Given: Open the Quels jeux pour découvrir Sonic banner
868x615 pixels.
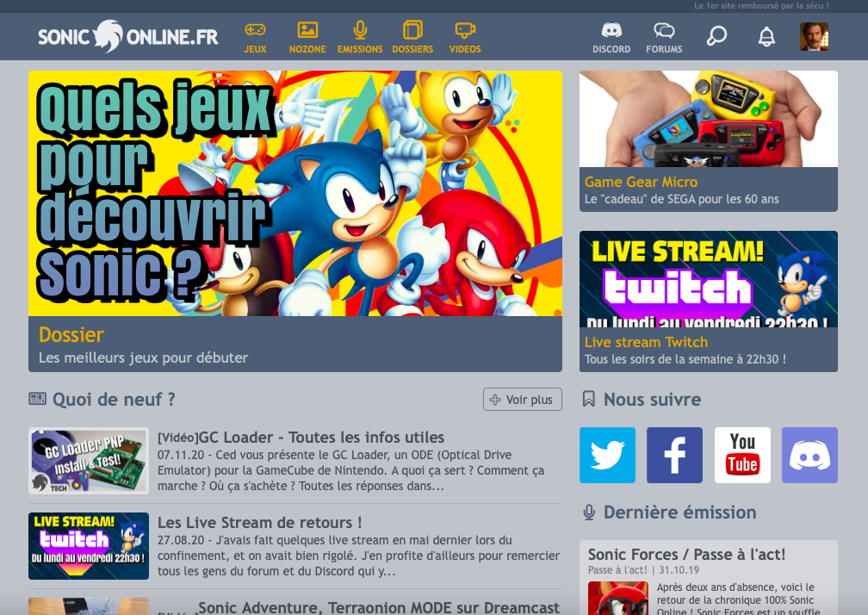Looking at the screenshot, I should tap(295, 193).
